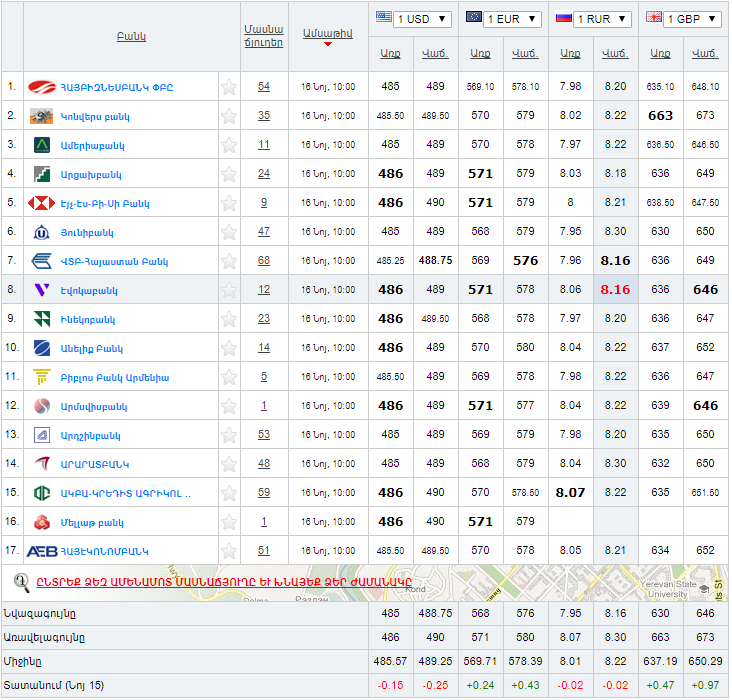732x700 pixels.
Task: Click the Mellat bank red logo
Action: click(x=42, y=522)
